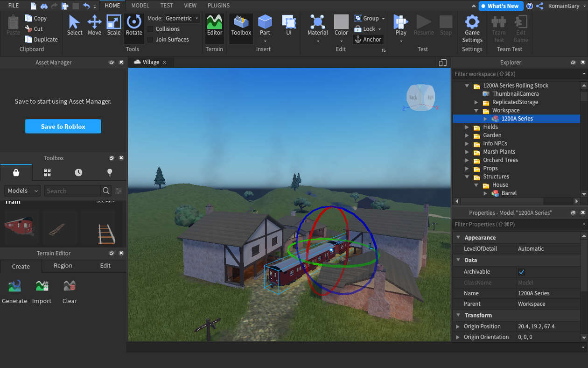Image resolution: width=588 pixels, height=368 pixels.
Task: Open the Help question mark icon
Action: pyautogui.click(x=530, y=6)
